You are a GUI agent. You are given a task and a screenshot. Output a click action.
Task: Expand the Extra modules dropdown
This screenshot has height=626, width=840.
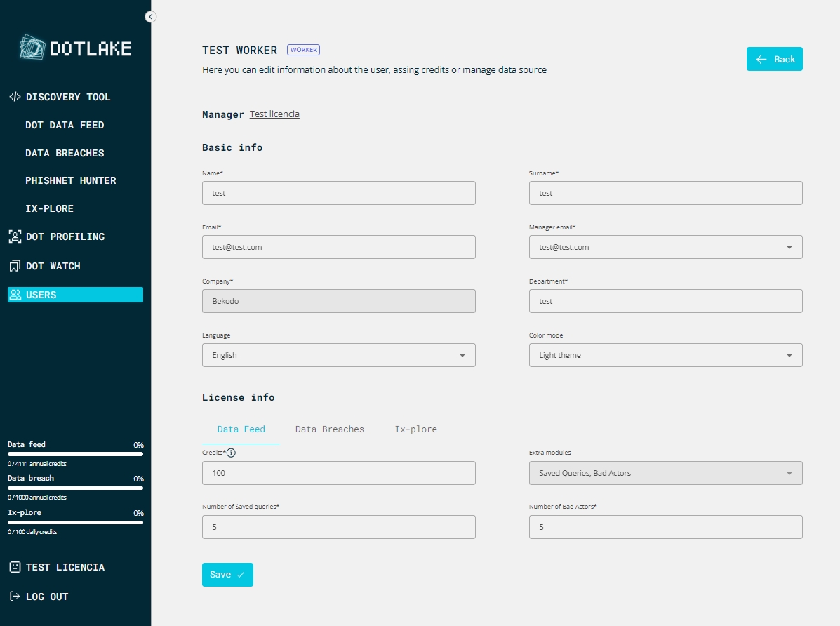point(789,473)
